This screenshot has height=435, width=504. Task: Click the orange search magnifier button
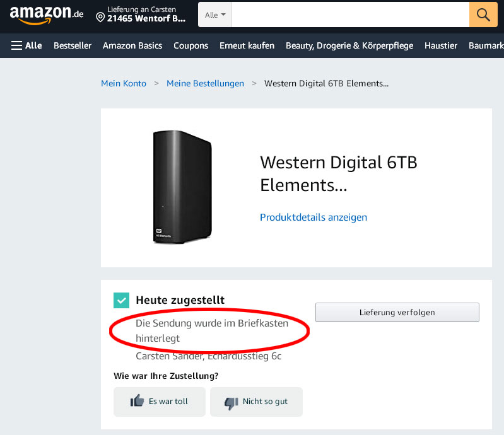[483, 14]
